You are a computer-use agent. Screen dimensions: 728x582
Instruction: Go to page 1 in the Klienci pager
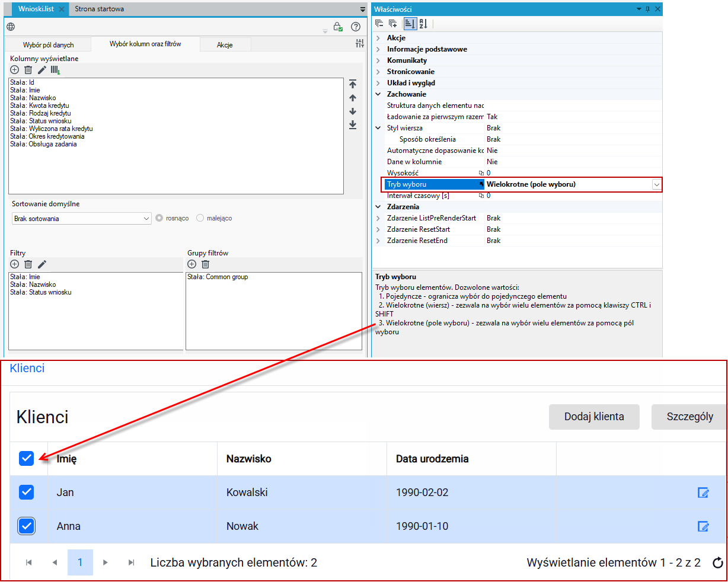pyautogui.click(x=80, y=562)
